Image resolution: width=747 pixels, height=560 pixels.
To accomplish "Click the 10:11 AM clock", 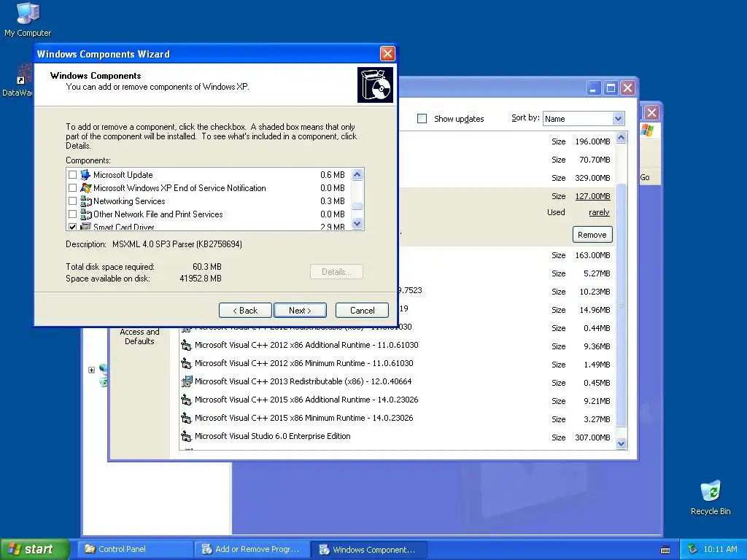I will coord(720,549).
